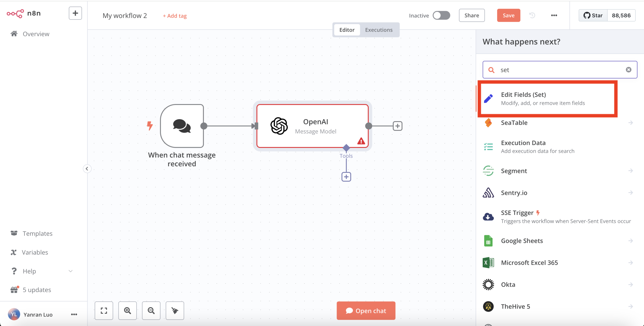Add a tool under Tools connector

coord(346,177)
